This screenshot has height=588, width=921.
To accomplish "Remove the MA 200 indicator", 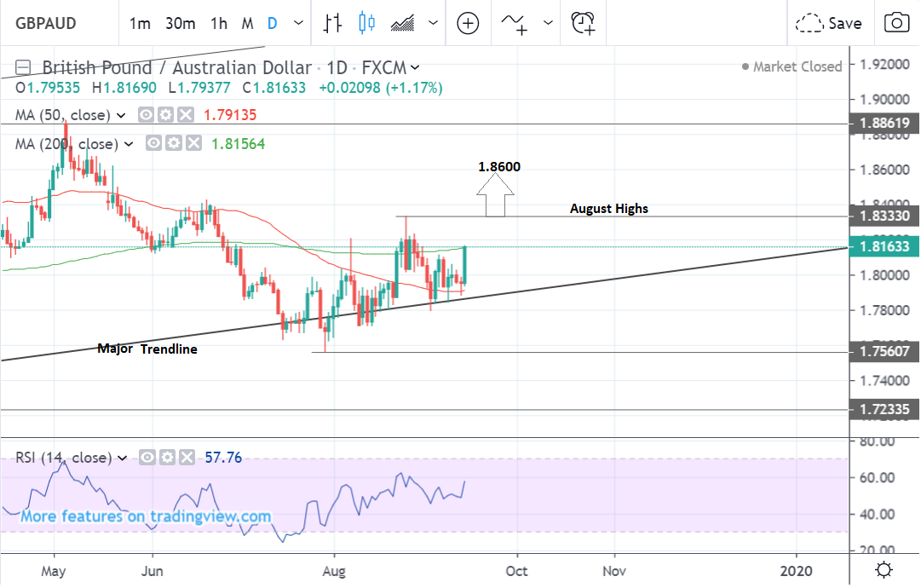I will point(194,143).
